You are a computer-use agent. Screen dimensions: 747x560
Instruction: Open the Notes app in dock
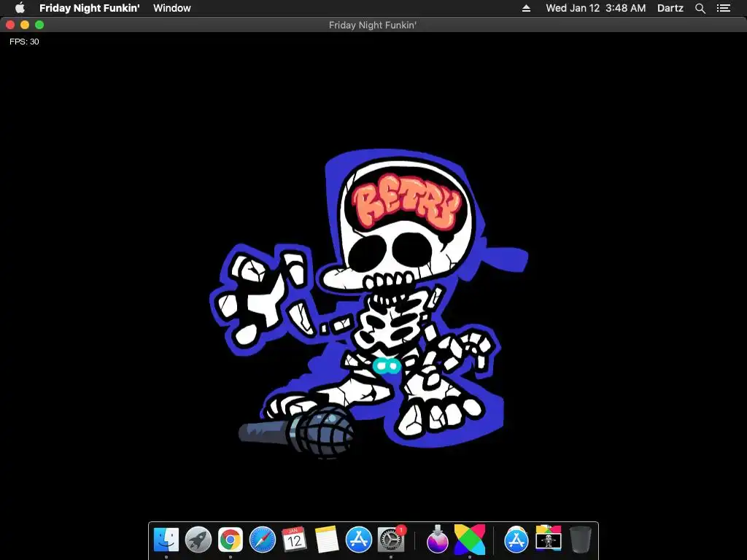pos(327,540)
